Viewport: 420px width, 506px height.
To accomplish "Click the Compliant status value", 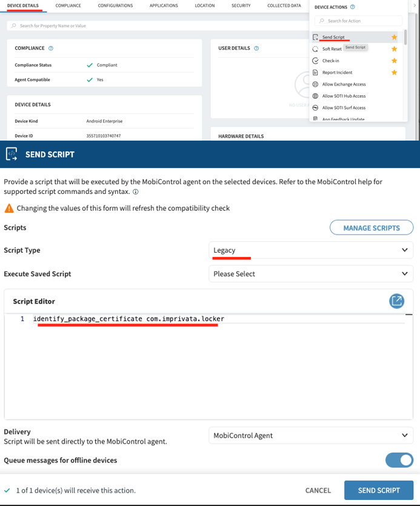I will pos(107,65).
